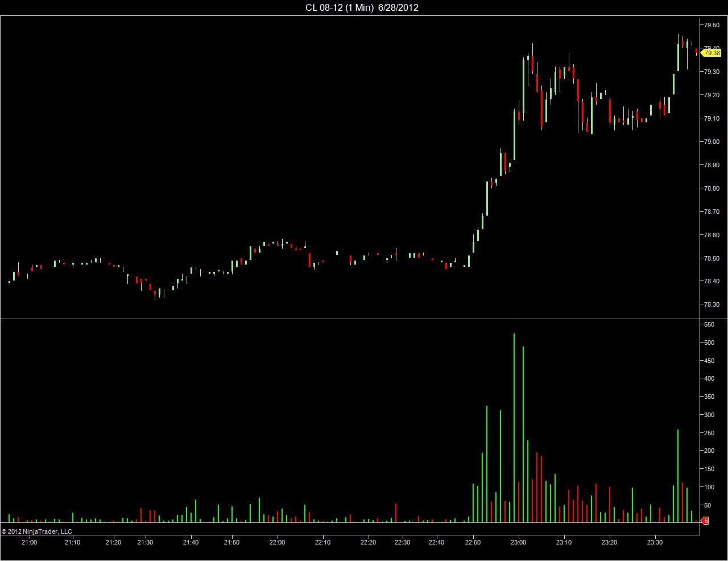The width and height of the screenshot is (728, 561).
Task: Click the 23:00 time axis label
Action: 519,542
